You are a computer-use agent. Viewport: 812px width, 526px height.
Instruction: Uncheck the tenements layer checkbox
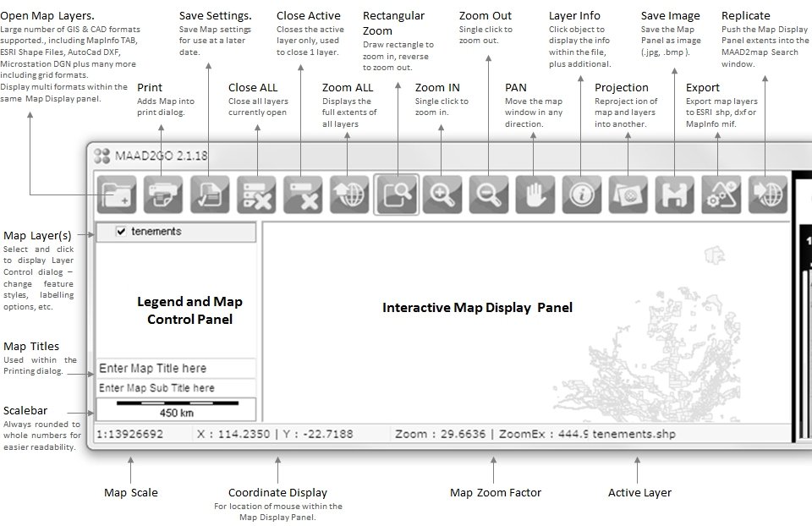pyautogui.click(x=121, y=232)
